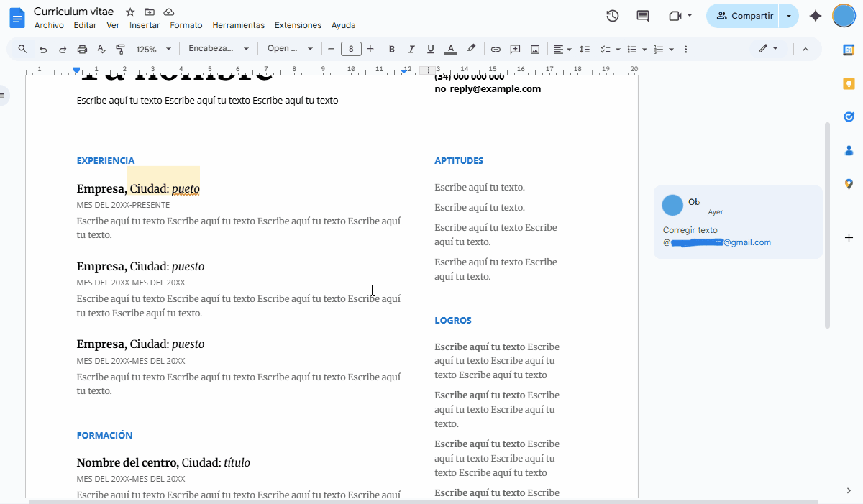863x504 pixels.
Task: Open the version history clock icon
Action: point(613,16)
